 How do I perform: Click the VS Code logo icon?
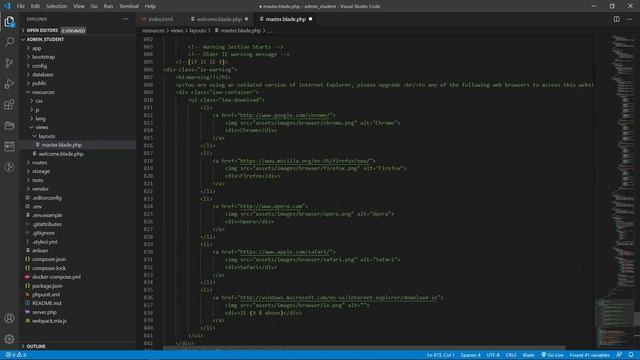tap(7, 6)
